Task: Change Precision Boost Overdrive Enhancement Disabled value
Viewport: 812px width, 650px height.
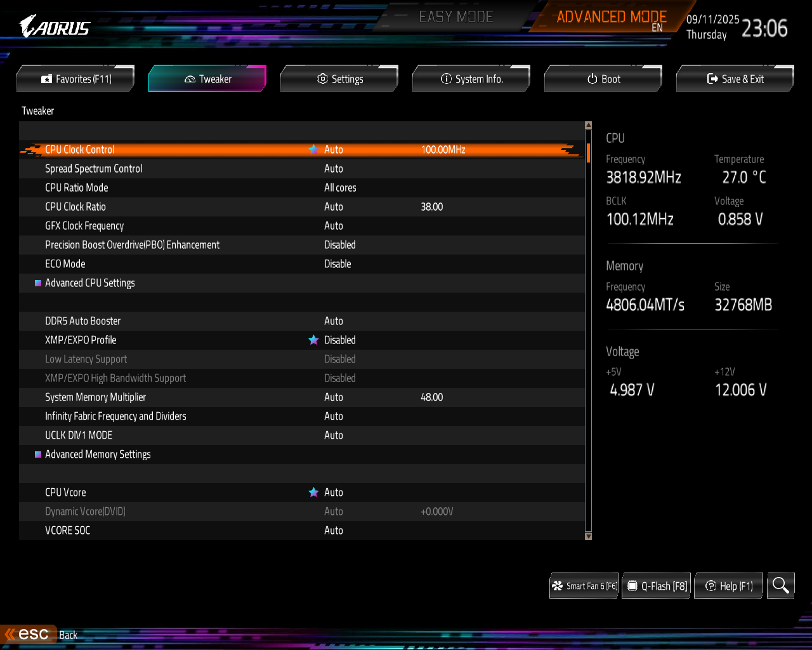Action: pos(340,245)
